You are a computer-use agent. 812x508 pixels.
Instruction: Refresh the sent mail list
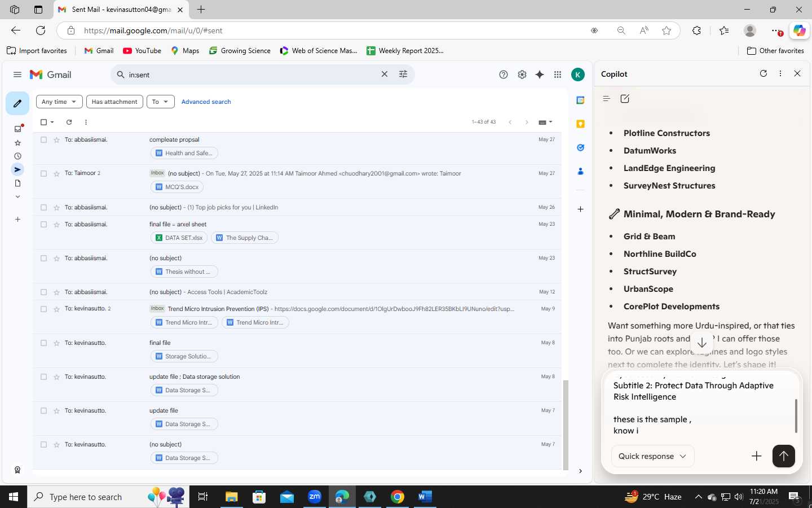pos(69,122)
